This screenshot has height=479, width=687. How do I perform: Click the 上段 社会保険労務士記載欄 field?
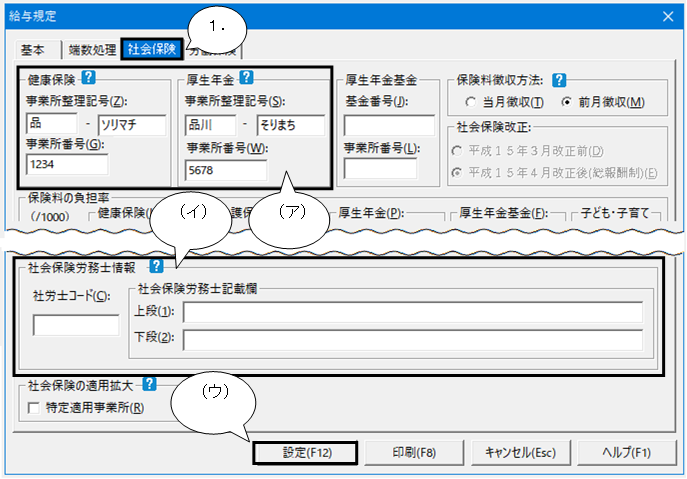(x=412, y=312)
